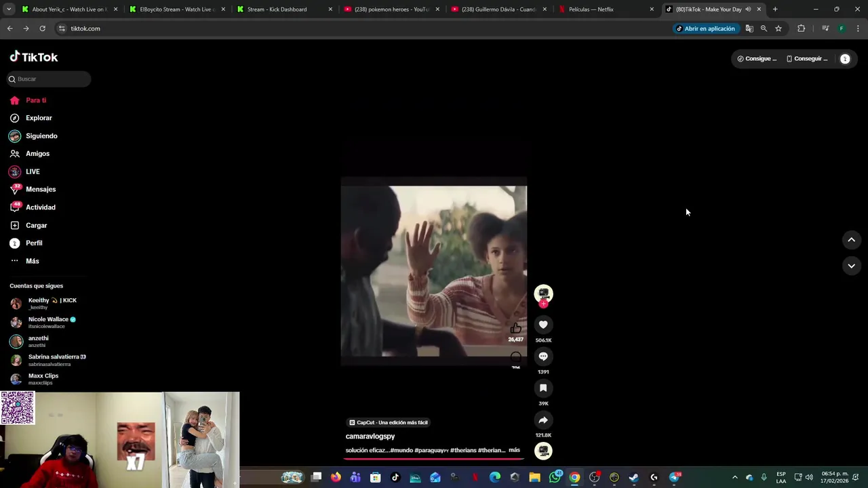Open Steam from the taskbar

click(x=634, y=478)
